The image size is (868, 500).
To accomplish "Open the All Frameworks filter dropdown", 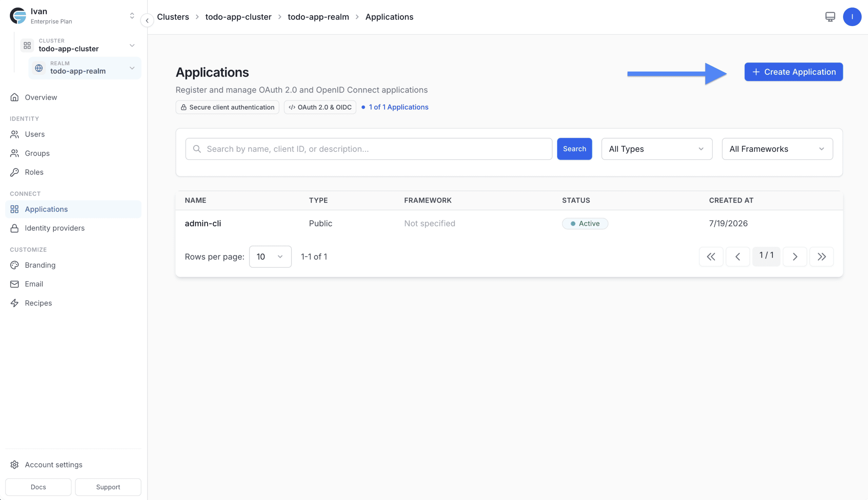I will (777, 149).
